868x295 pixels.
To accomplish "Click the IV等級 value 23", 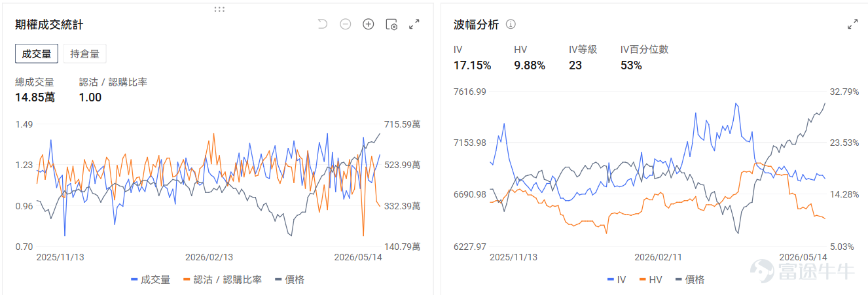I will point(575,65).
